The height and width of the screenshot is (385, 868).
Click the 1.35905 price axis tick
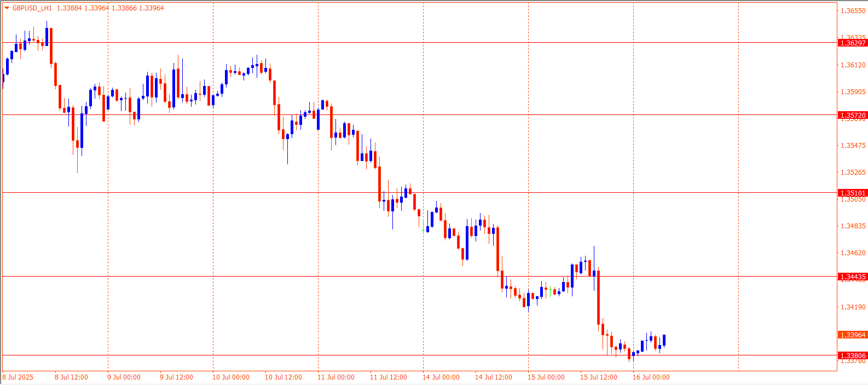click(853, 92)
